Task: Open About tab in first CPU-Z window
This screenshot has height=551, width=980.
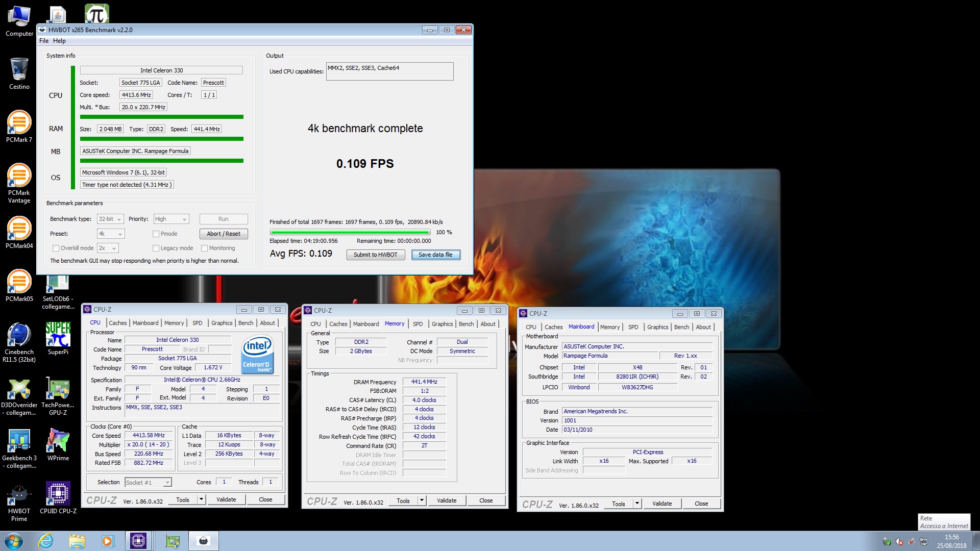Action: tap(267, 323)
